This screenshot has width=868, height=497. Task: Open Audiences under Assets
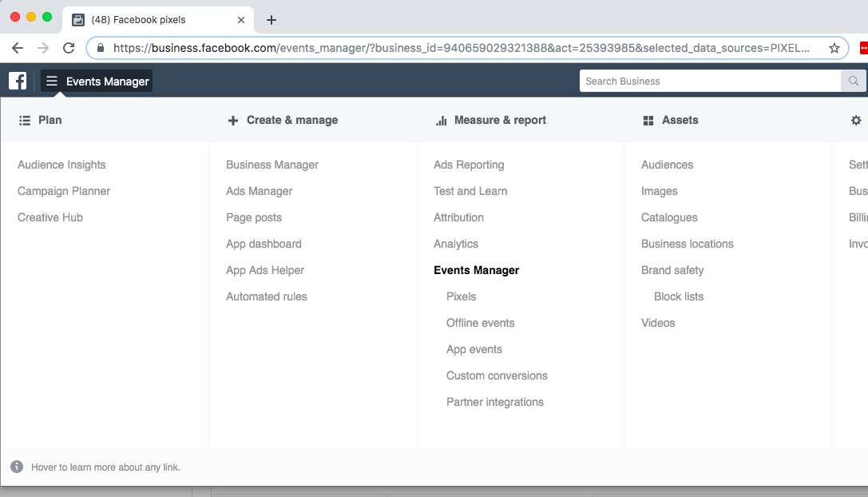point(667,165)
